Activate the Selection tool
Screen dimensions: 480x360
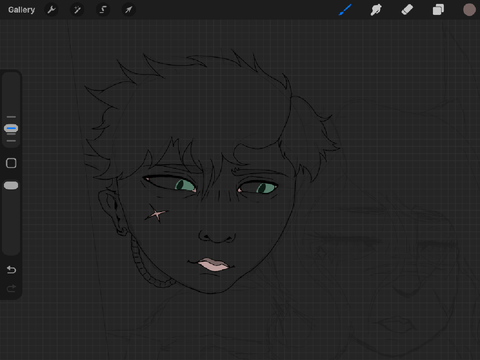[103, 10]
